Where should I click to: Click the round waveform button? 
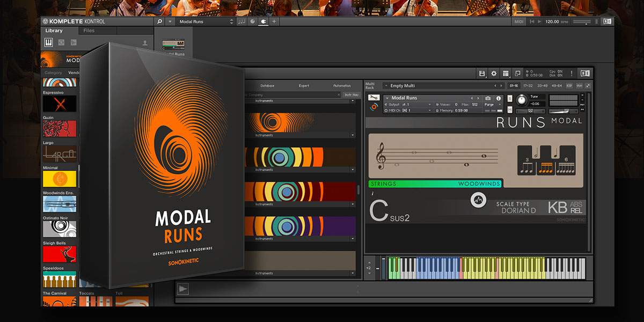[x=478, y=200]
